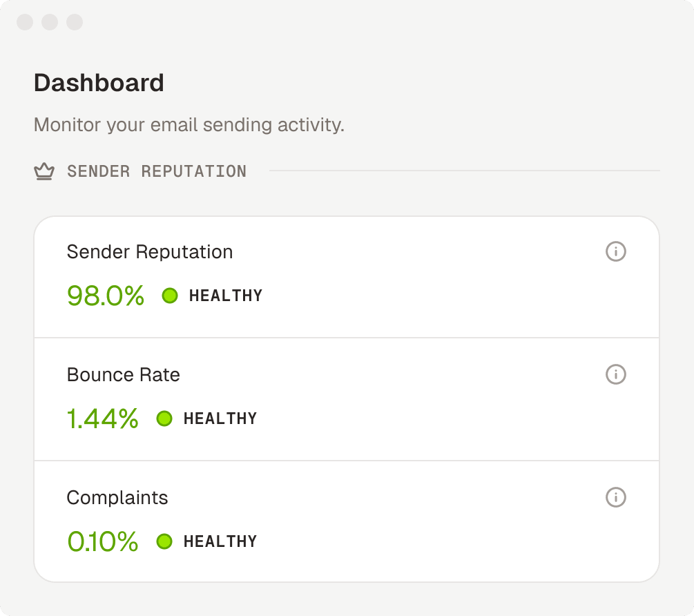
Task: Click the Sender Reputation card title
Action: coord(150,252)
